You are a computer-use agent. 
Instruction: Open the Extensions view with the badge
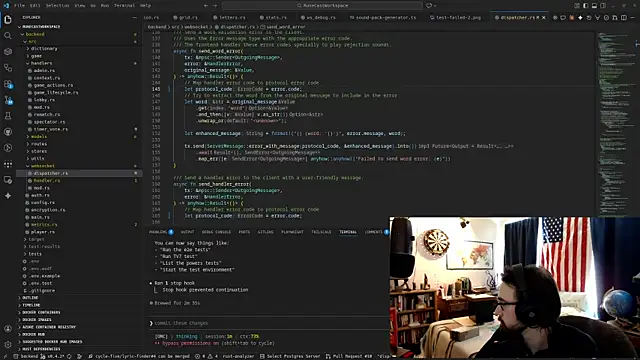8,84
